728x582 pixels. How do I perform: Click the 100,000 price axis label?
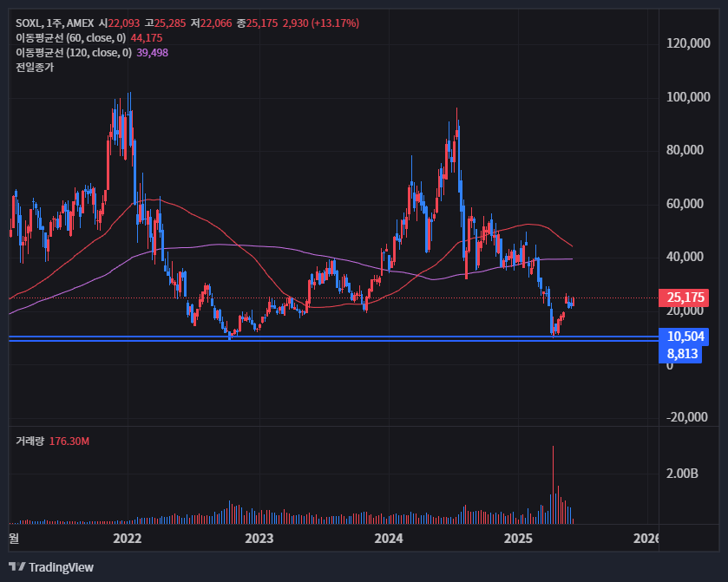[688, 97]
